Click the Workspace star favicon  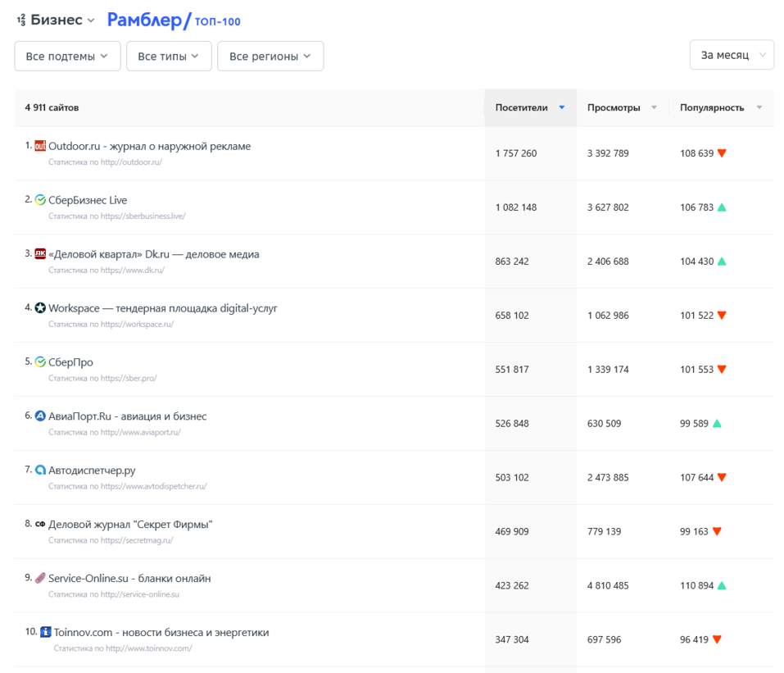pos(40,307)
